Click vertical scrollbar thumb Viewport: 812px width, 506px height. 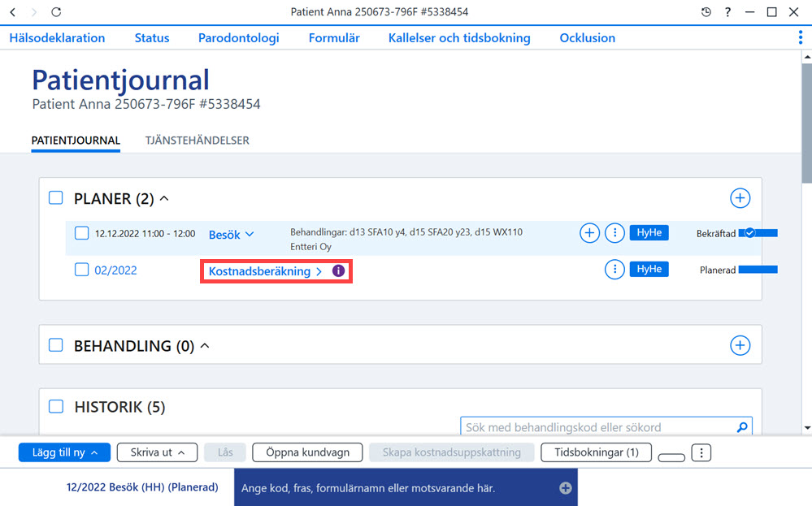pos(807,123)
